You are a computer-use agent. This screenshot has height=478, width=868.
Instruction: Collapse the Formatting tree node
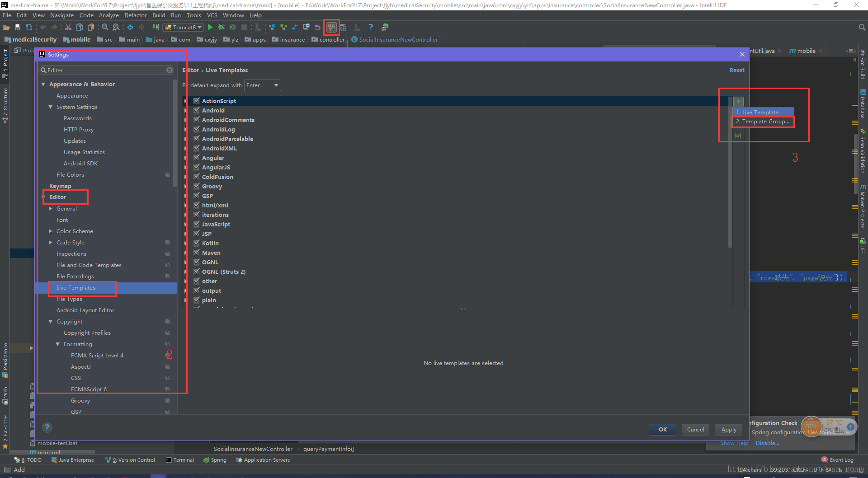[x=58, y=344]
